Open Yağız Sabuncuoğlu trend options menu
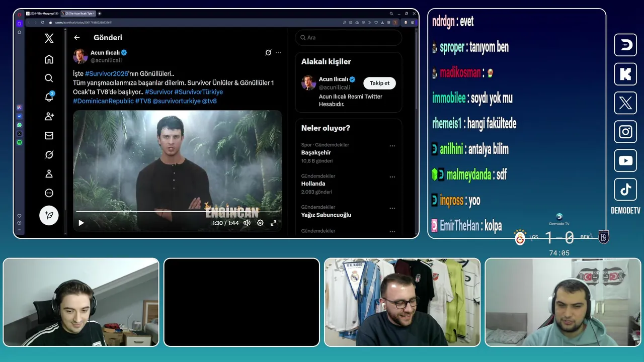Viewport: 644px width, 362px height. click(x=392, y=208)
